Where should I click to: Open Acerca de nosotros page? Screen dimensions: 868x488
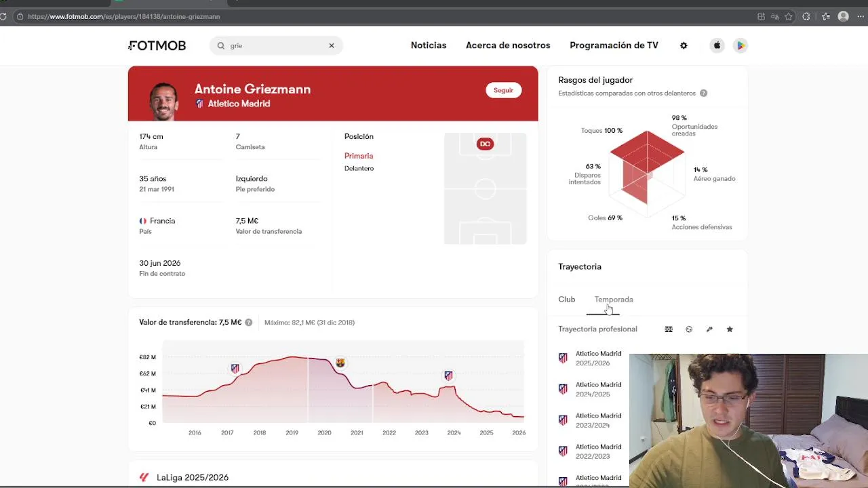click(508, 45)
